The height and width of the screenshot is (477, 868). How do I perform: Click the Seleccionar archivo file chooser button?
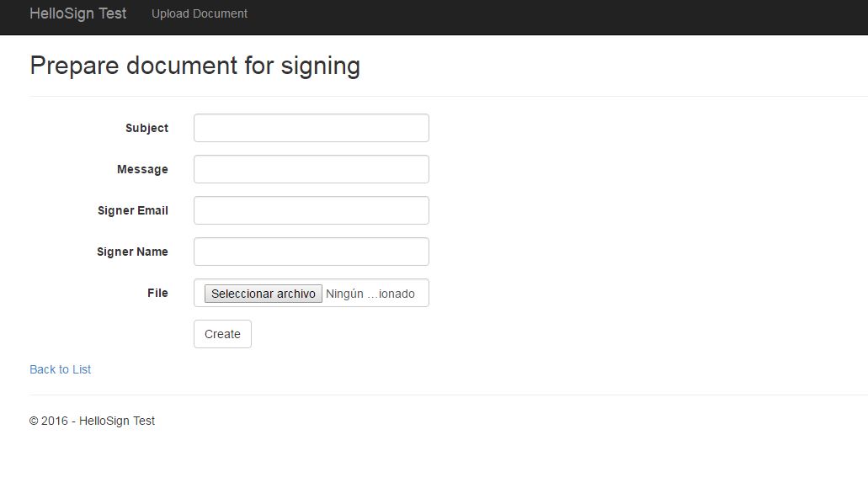click(x=263, y=294)
